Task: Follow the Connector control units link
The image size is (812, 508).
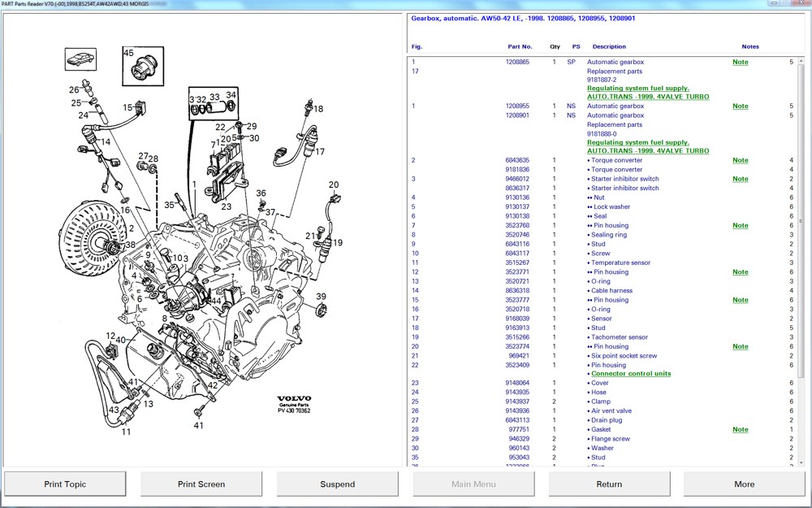Action: tap(631, 374)
